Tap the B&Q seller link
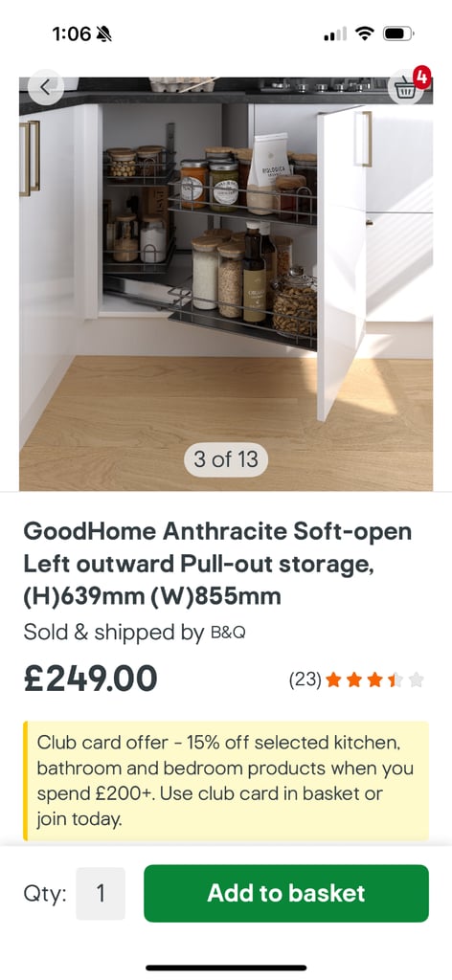 click(228, 634)
